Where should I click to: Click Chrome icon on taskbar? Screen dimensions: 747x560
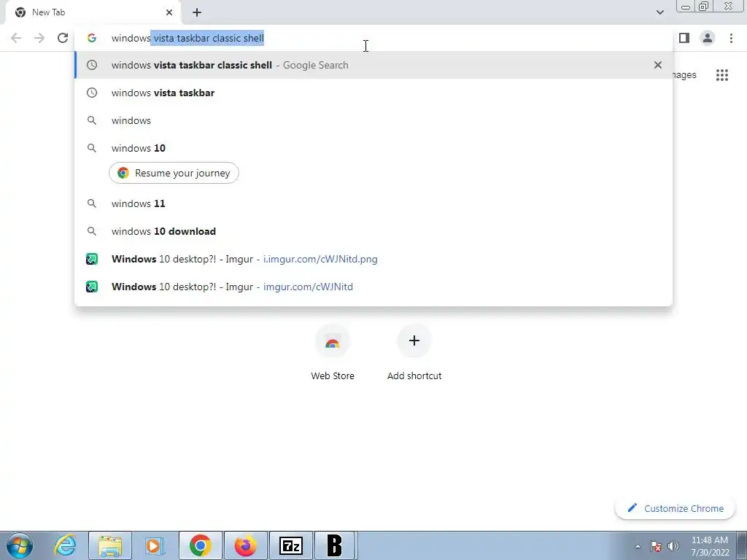pyautogui.click(x=200, y=545)
